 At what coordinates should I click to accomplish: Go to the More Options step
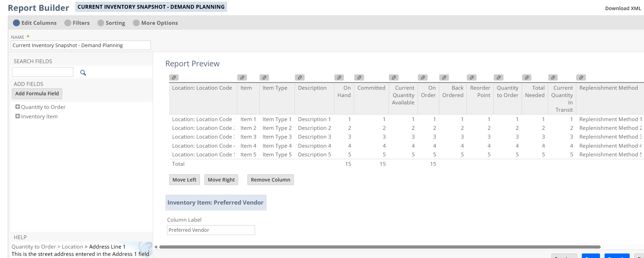[155, 23]
